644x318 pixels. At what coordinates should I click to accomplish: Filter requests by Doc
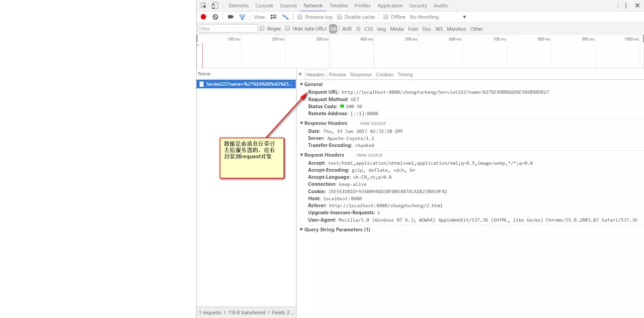[427, 29]
